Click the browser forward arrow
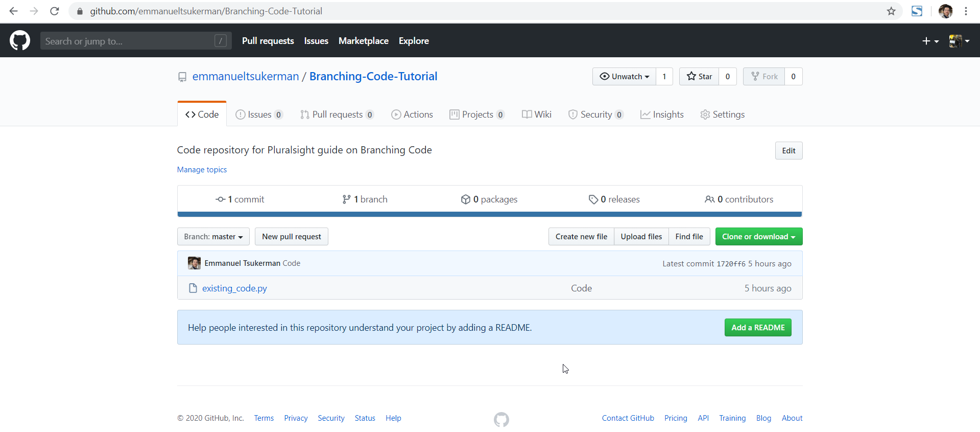980x432 pixels. [34, 11]
